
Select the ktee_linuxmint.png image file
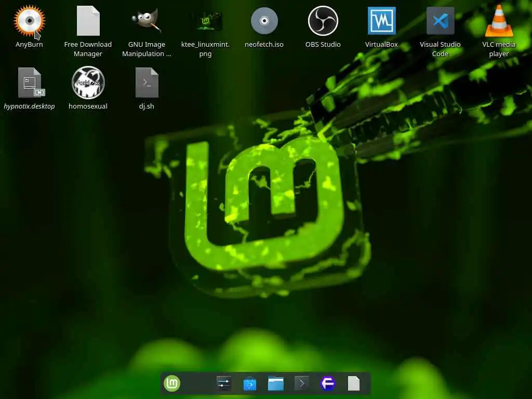click(205, 21)
